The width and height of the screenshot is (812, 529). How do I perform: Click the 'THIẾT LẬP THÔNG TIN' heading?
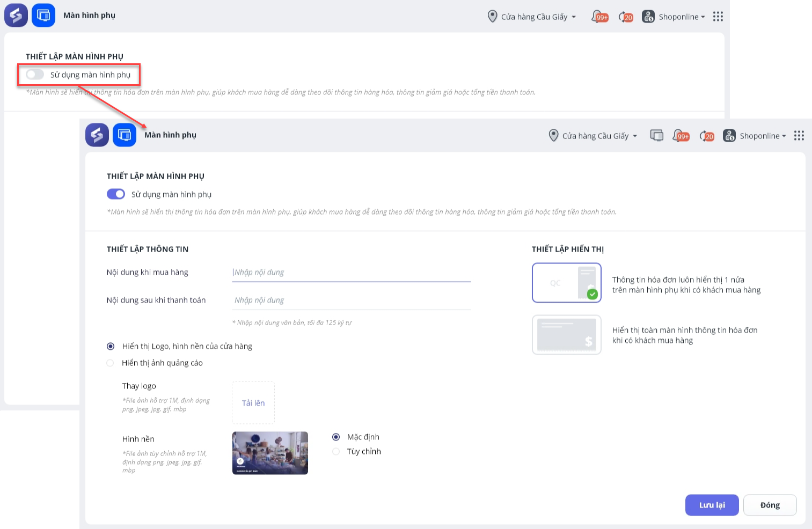point(148,249)
